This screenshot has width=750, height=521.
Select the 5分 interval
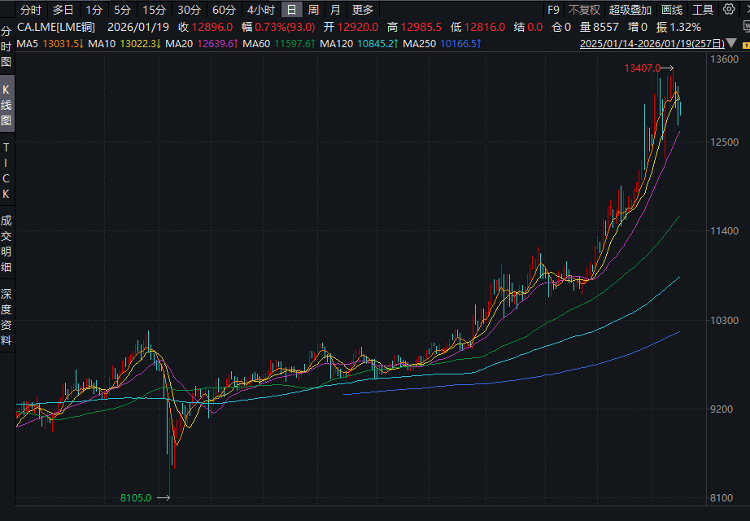pos(122,10)
